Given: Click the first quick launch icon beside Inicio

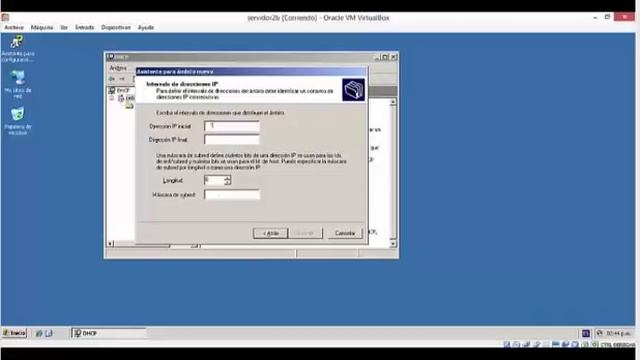Looking at the screenshot, I should point(39,333).
